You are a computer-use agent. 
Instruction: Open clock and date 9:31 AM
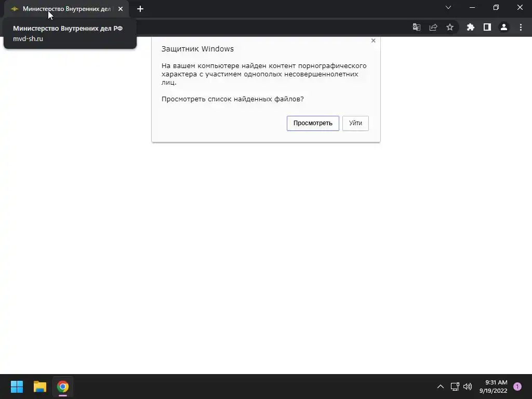click(494, 387)
